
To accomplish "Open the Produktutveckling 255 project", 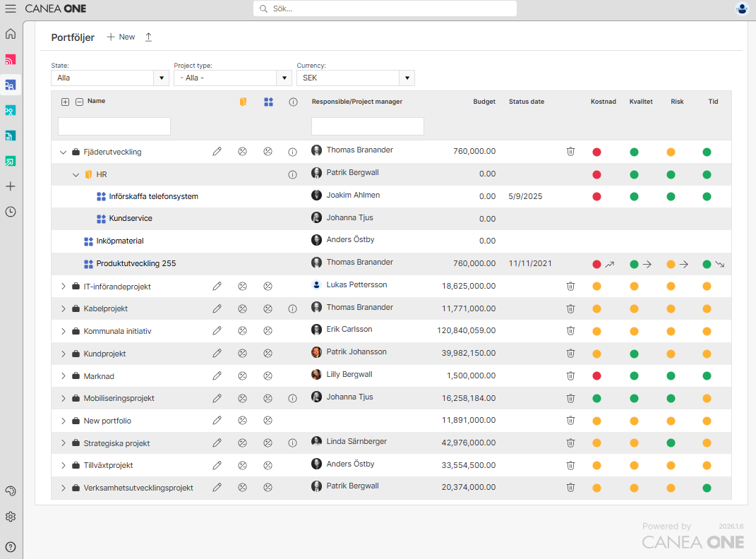I will point(136,263).
